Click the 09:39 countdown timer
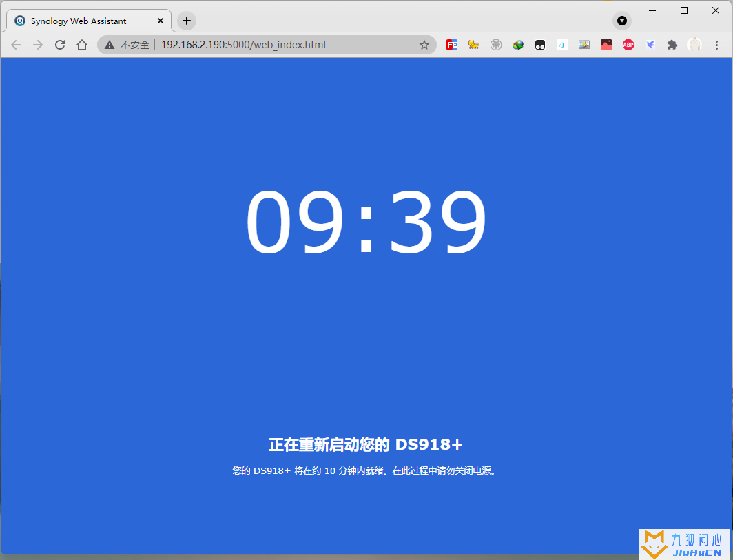 tap(366, 222)
